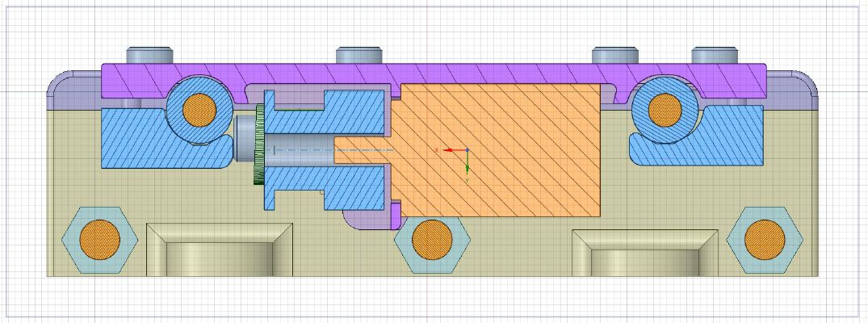Pick the green knurled wheel
Image resolution: width=868 pixels, height=323 pixels.
tap(259, 145)
